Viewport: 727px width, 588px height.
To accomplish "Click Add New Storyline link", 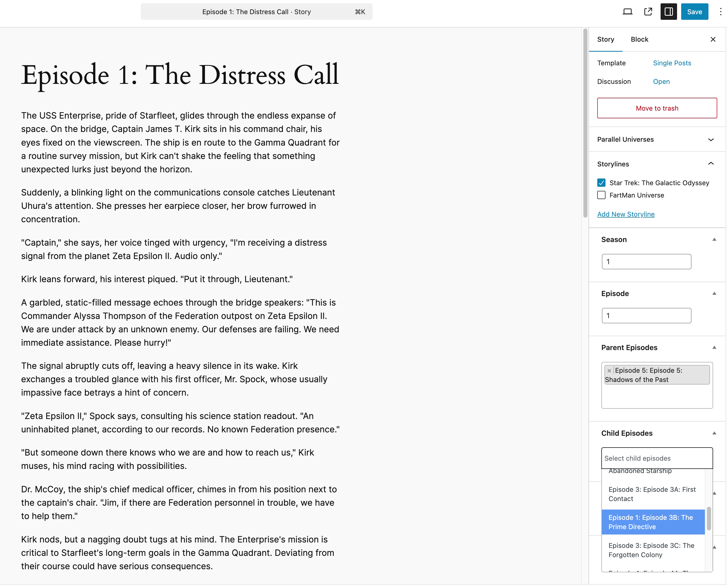I will tap(626, 214).
